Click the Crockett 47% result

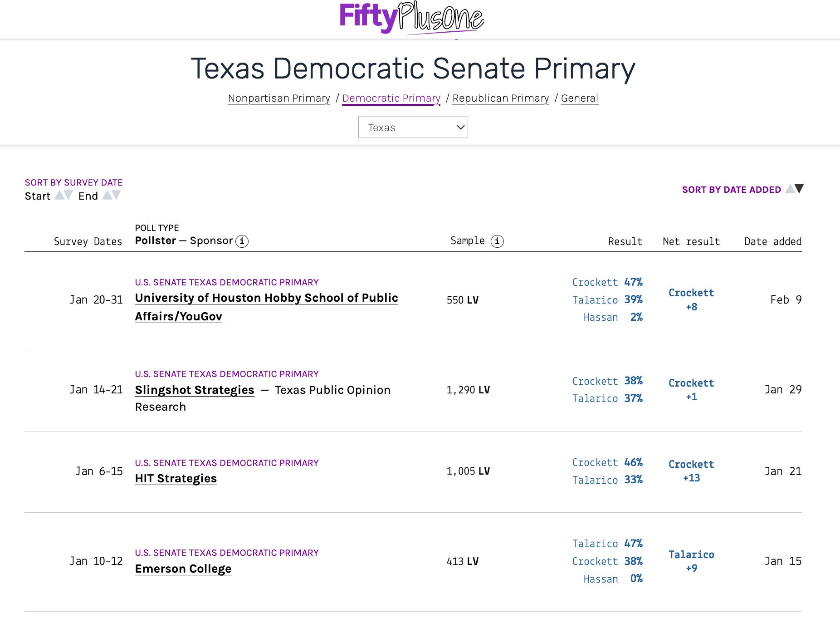607,282
